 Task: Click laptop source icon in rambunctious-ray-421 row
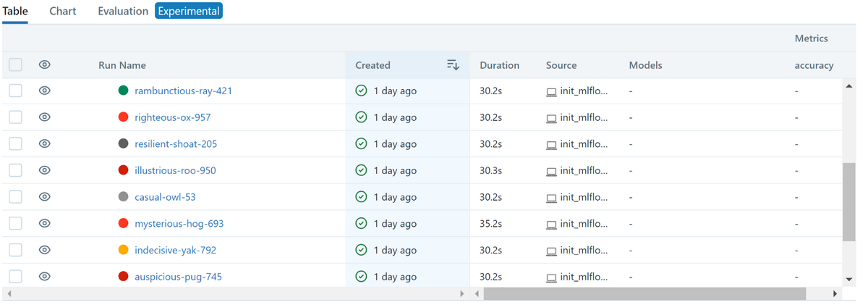[x=551, y=92]
